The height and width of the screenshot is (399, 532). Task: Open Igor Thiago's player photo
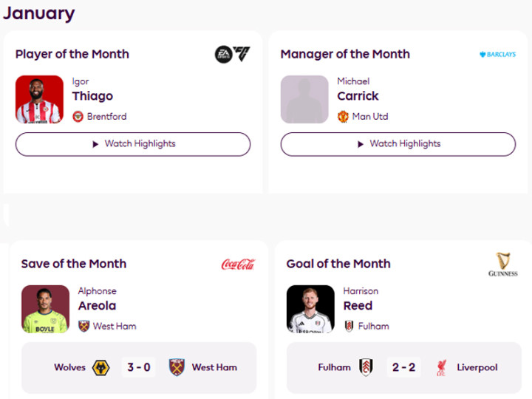[39, 99]
